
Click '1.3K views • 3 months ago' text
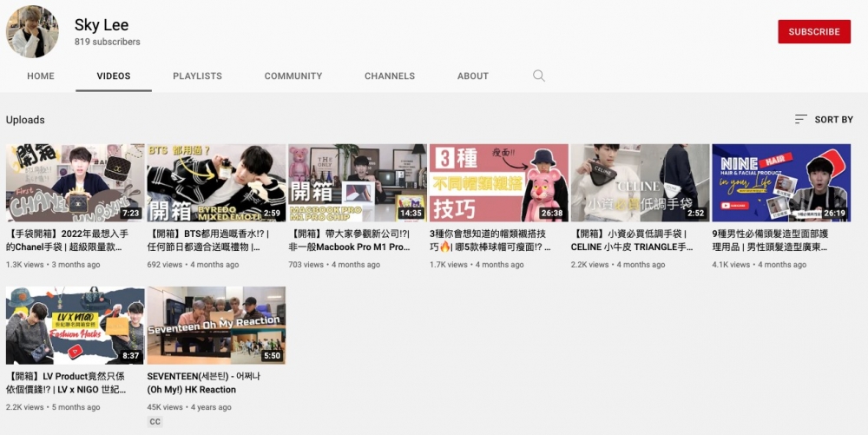(x=53, y=265)
